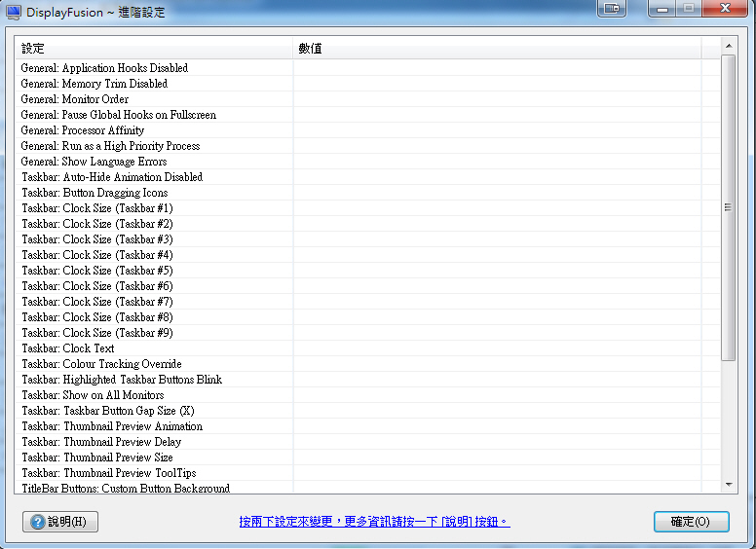Click the 數值 column header
Image resolution: width=756 pixels, height=549 pixels.
coord(497,49)
